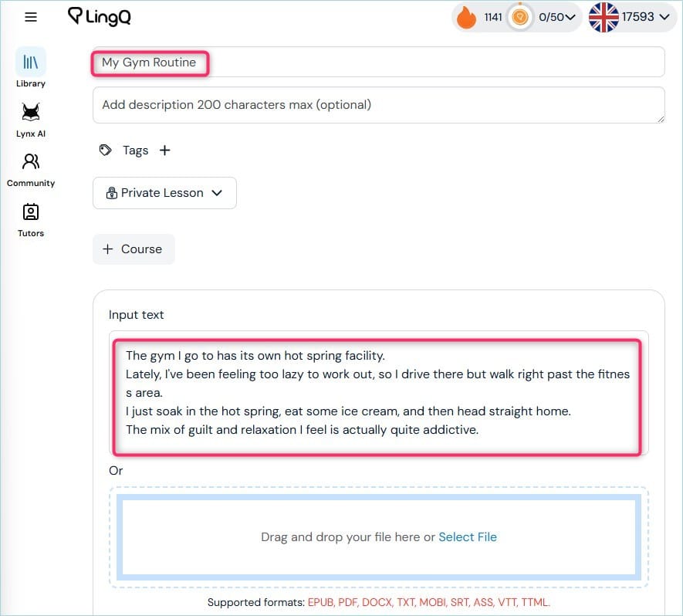Focus the My Gym Routine title field
The width and height of the screenshot is (683, 616).
378,62
